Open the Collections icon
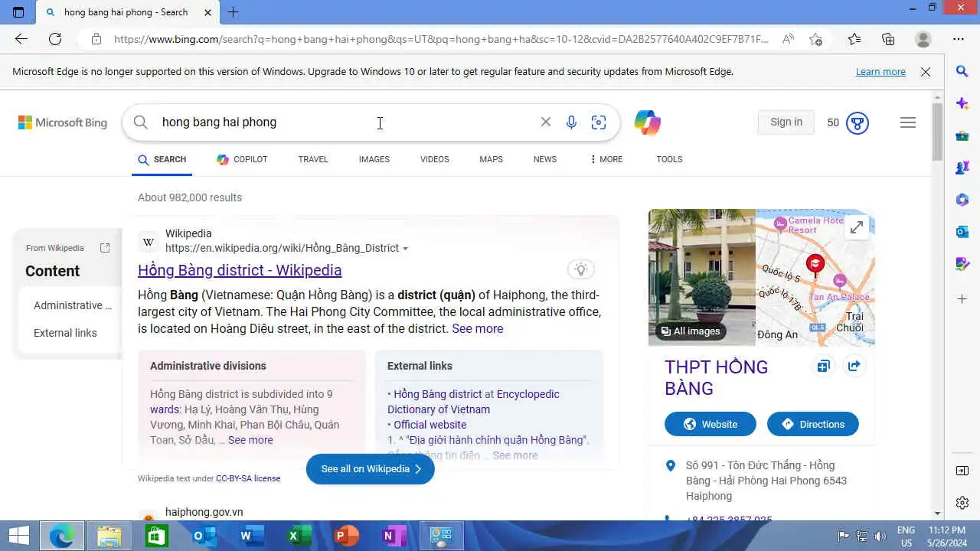Screen dimensions: 980x551 click(888, 39)
